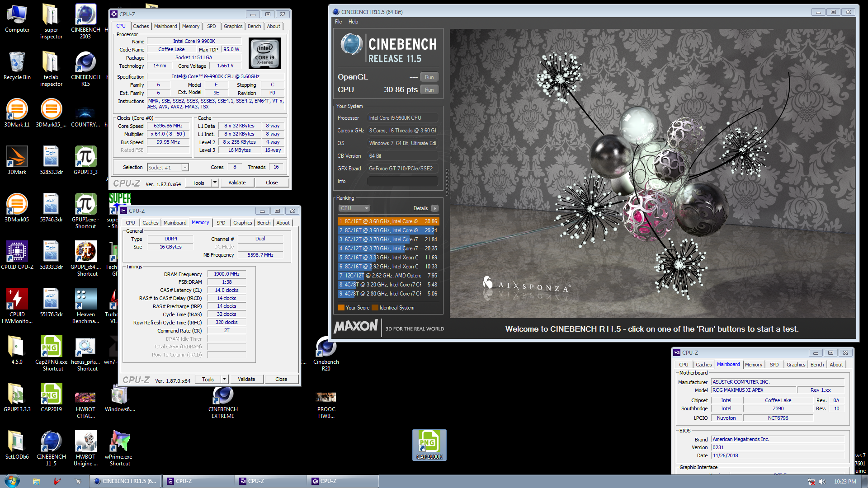
Task: Open the Heaven Benchmark shortcut
Action: click(x=85, y=306)
